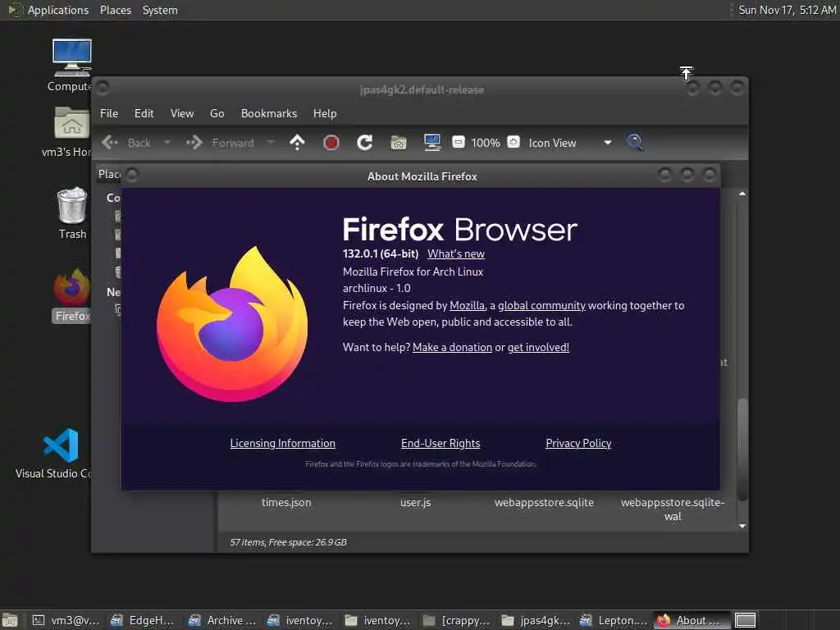The height and width of the screenshot is (630, 840).
Task: Open Licensing Information link
Action: (282, 443)
